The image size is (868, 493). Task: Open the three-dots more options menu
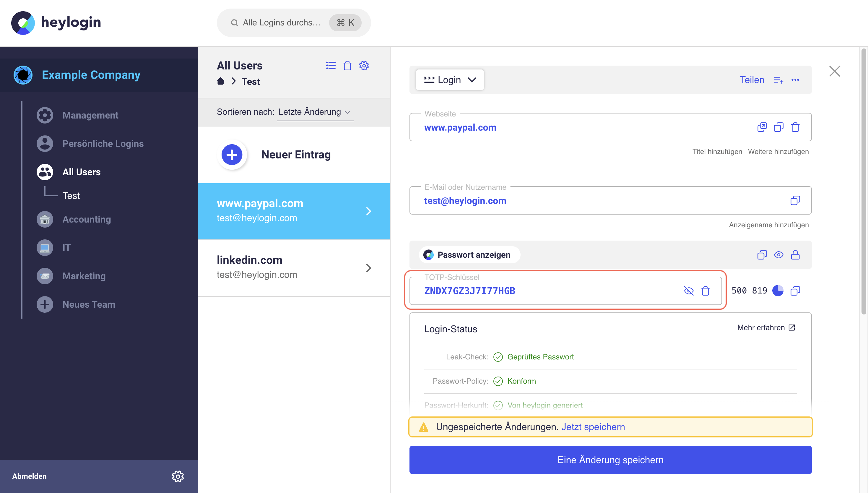point(795,80)
